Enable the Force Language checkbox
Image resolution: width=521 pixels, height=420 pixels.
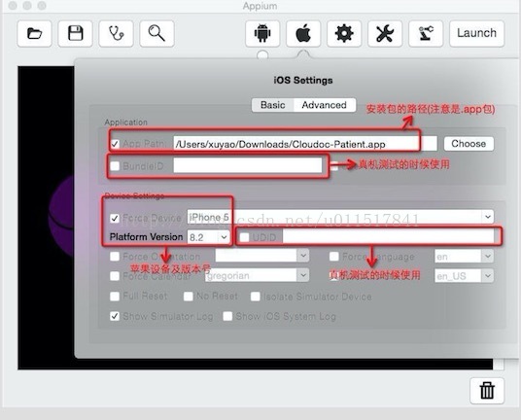(x=334, y=257)
